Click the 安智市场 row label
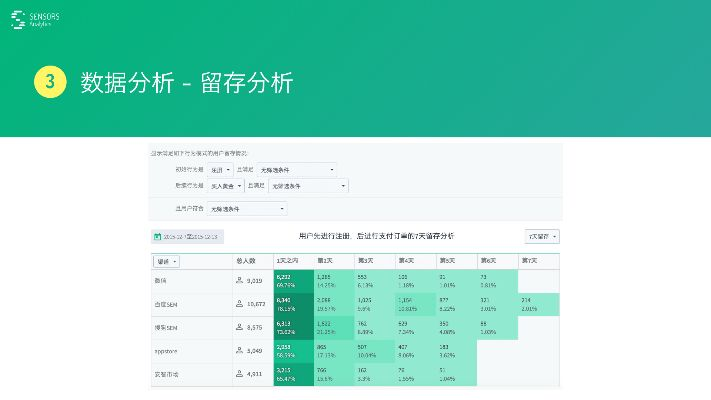Viewport: 711px width, 400px height. [x=166, y=374]
